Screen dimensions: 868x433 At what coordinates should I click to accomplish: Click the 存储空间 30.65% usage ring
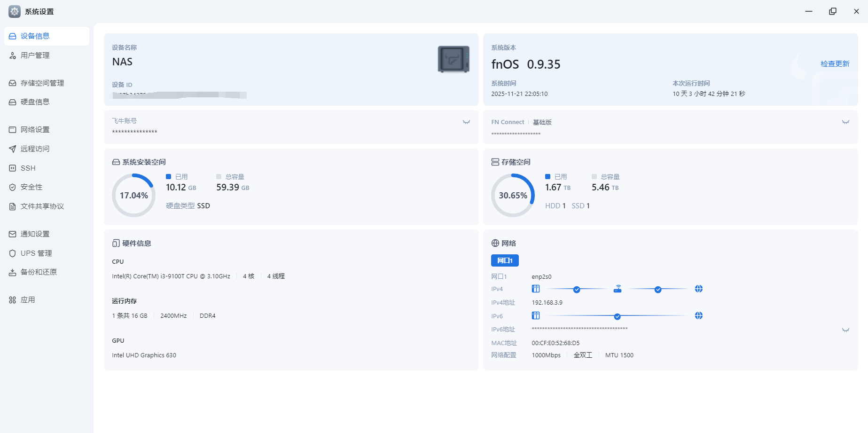point(513,196)
